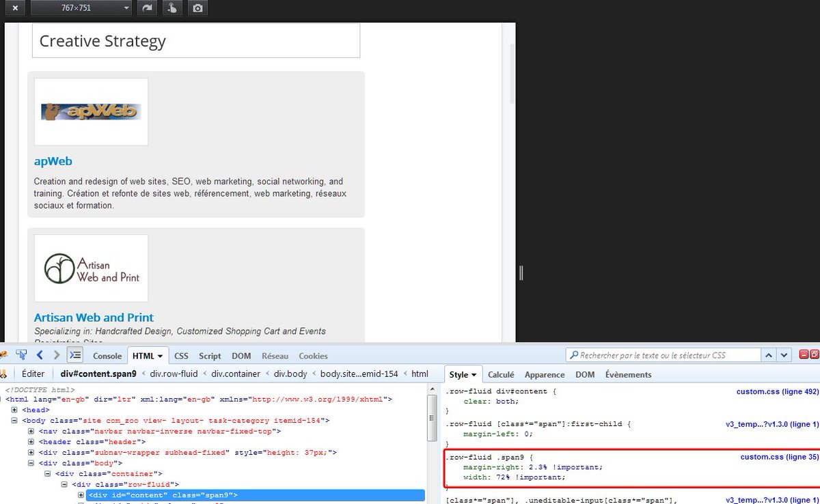Jump to previous search result arrow
This screenshot has width=820, height=504.
click(769, 355)
